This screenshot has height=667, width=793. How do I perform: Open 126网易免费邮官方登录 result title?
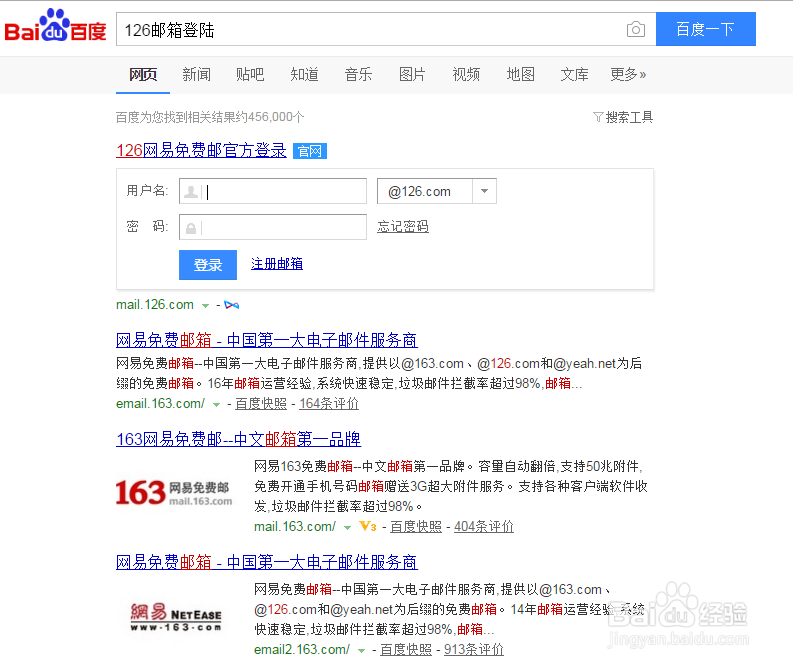tap(201, 150)
